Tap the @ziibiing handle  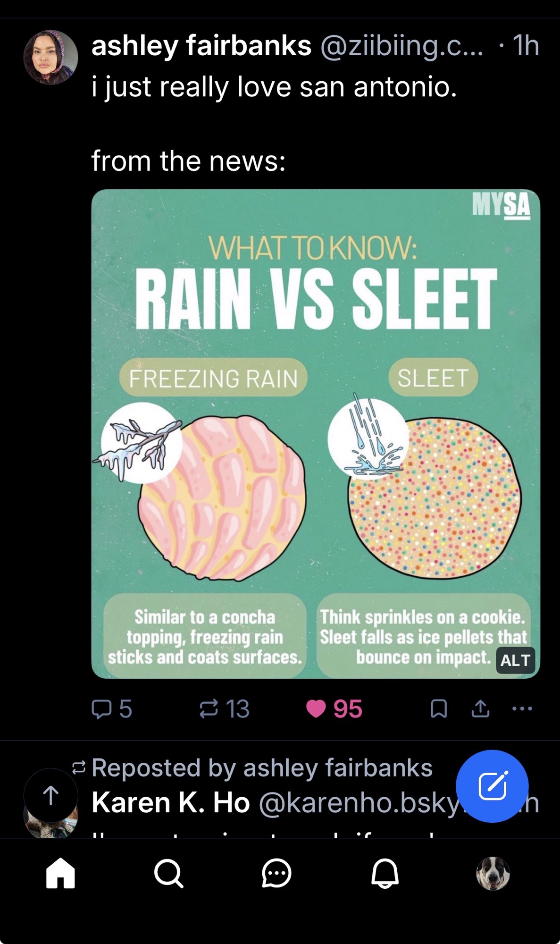[402, 46]
